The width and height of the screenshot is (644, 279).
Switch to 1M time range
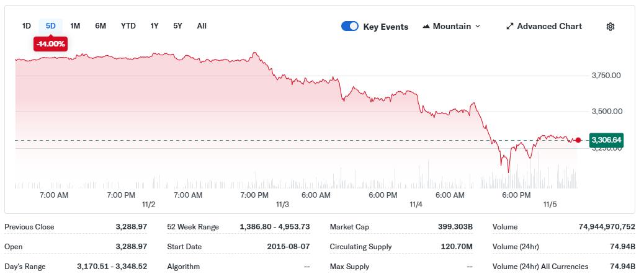pos(75,26)
